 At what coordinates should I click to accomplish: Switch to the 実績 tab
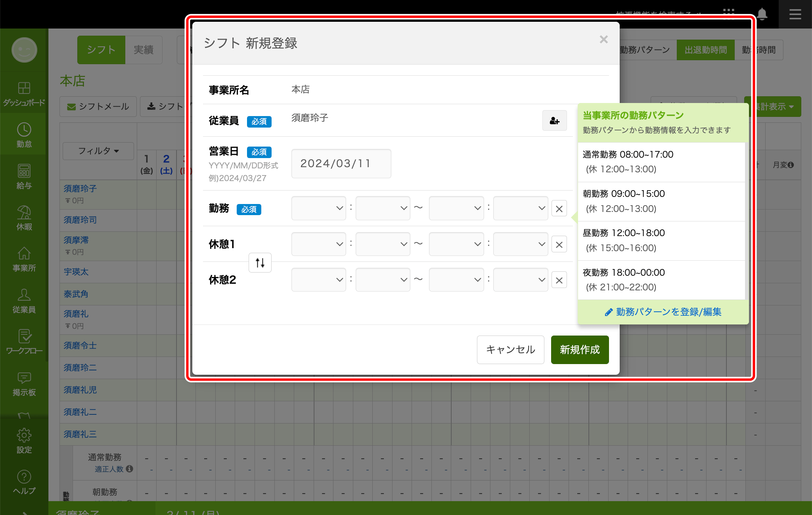tap(144, 50)
